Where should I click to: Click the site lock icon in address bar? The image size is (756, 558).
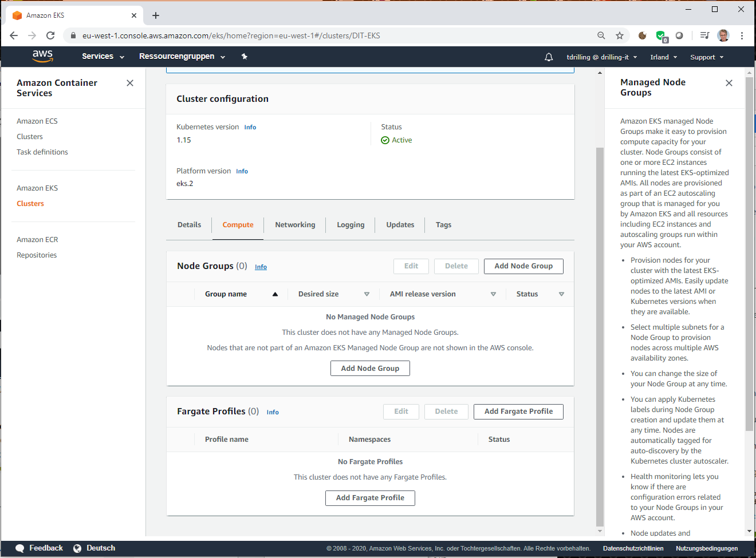pos(73,35)
